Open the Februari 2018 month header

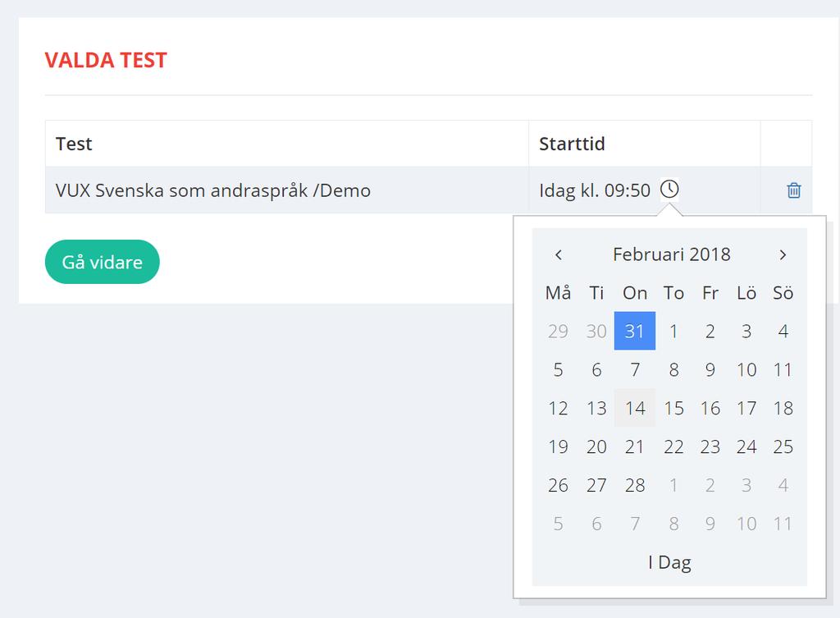[671, 254]
